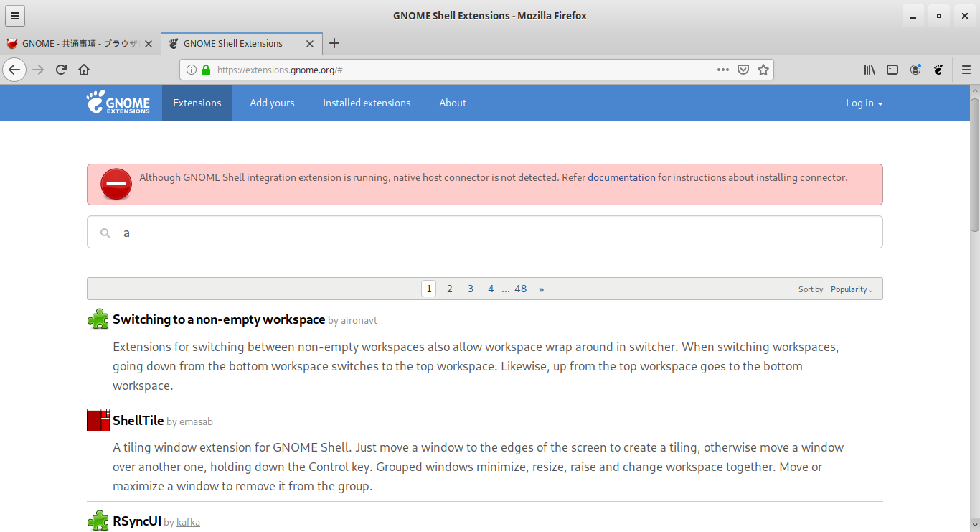Click the GNOME Extensions logo
The width and height of the screenshot is (980, 532).
[x=118, y=102]
